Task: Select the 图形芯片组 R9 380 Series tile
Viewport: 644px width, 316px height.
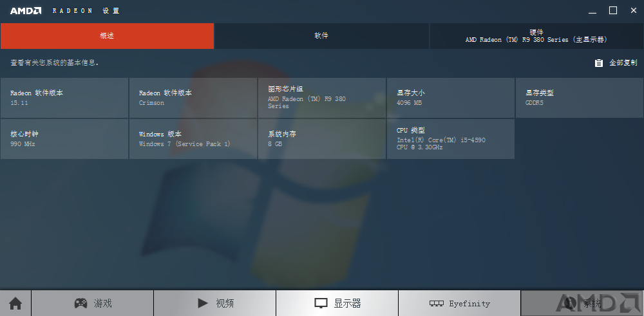Action: tap(321, 98)
